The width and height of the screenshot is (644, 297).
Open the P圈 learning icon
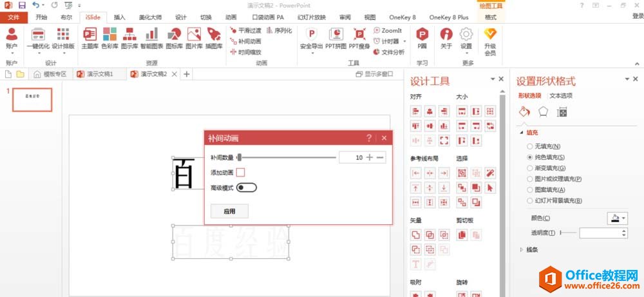point(422,39)
